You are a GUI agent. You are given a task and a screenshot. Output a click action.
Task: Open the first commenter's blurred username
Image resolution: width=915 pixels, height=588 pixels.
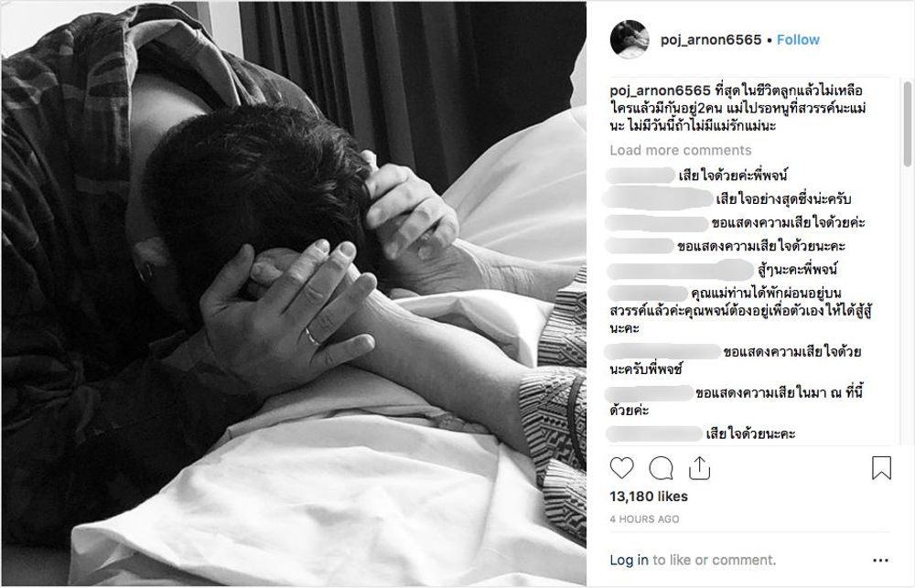click(640, 175)
